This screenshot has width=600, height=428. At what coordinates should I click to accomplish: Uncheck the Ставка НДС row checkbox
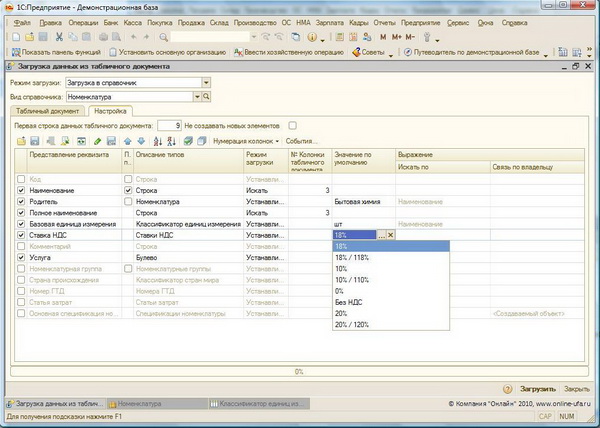[x=21, y=235]
